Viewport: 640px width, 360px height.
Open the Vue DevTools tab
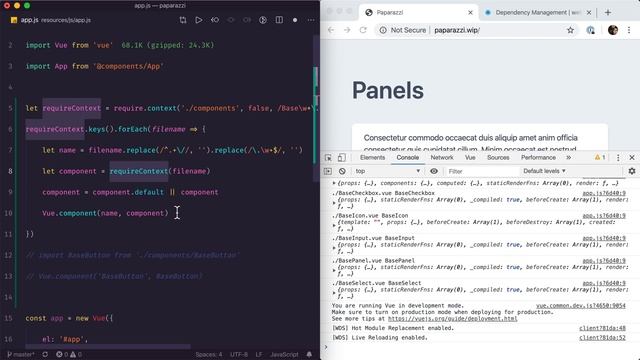pos(470,158)
